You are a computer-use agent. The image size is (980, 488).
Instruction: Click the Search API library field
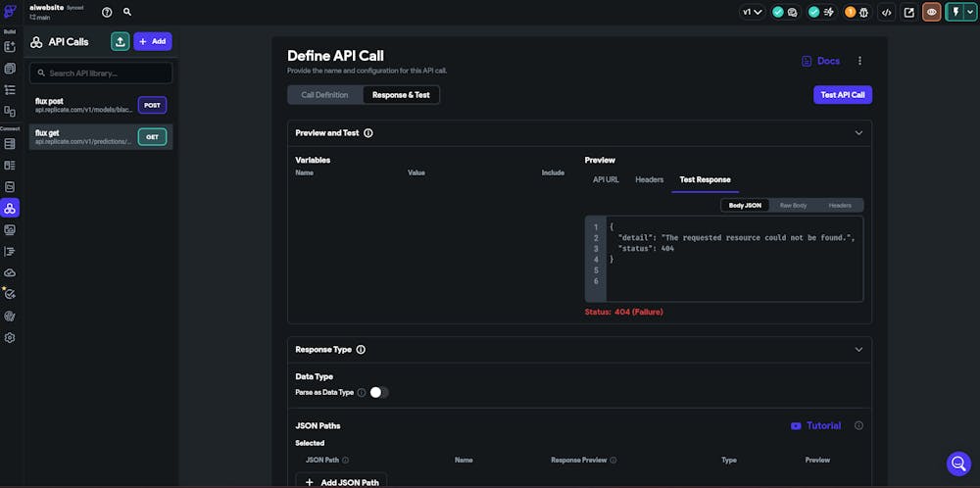pos(101,73)
